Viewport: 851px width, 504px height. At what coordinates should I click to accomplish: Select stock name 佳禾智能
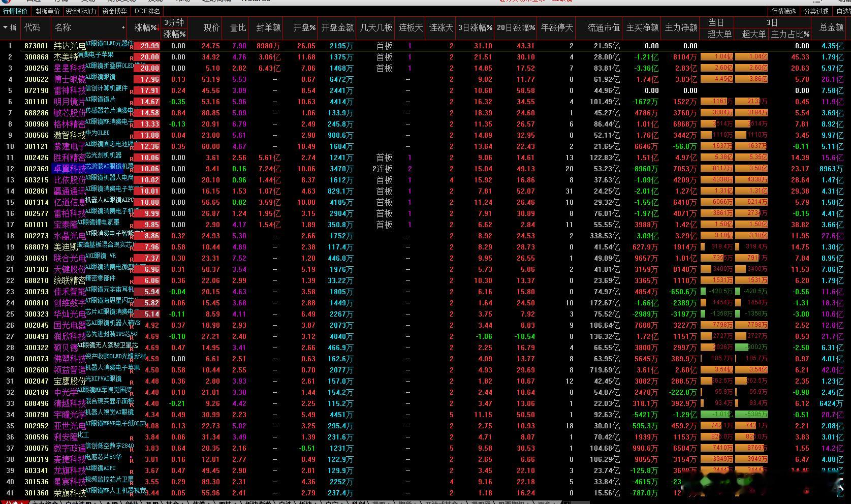[x=70, y=292]
